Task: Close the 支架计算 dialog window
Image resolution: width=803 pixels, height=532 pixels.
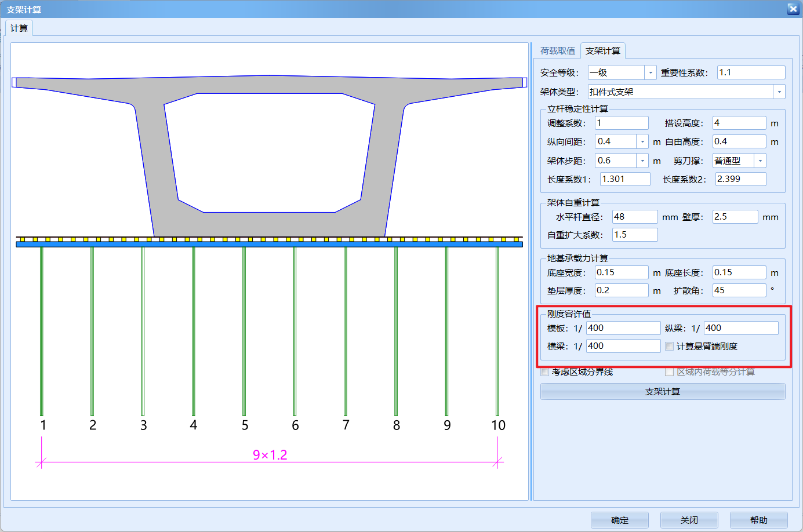Action: point(793,9)
